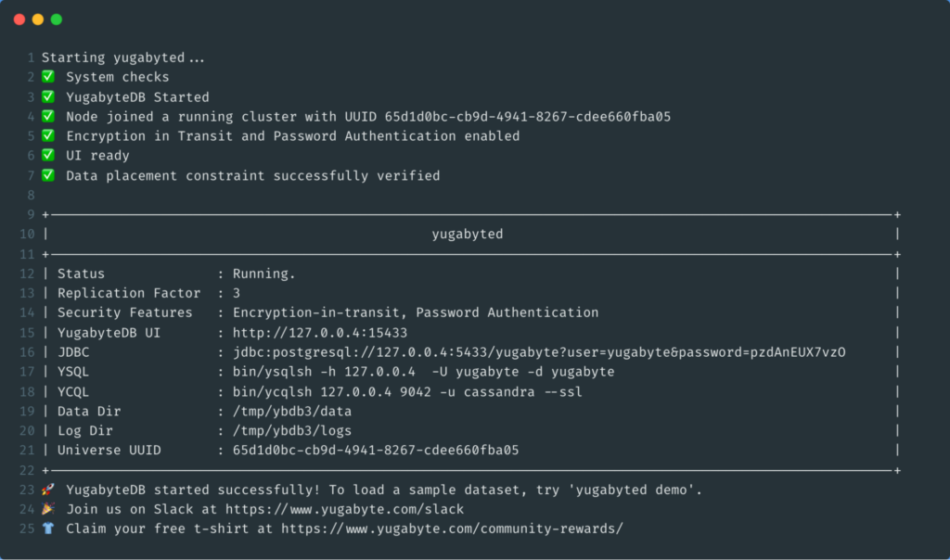Click the rocket emoji on the started successfully line
The image size is (950, 560).
[x=48, y=489]
